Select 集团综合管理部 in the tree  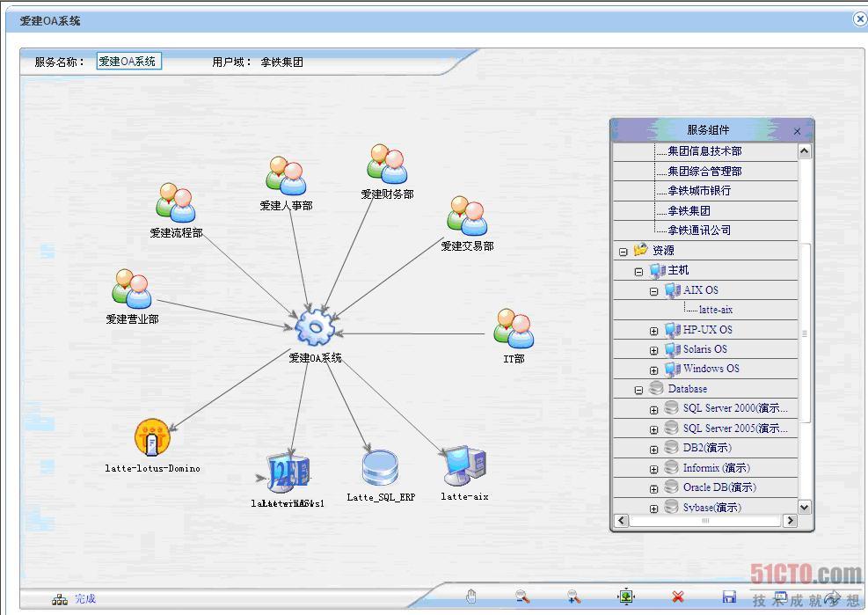tap(704, 172)
